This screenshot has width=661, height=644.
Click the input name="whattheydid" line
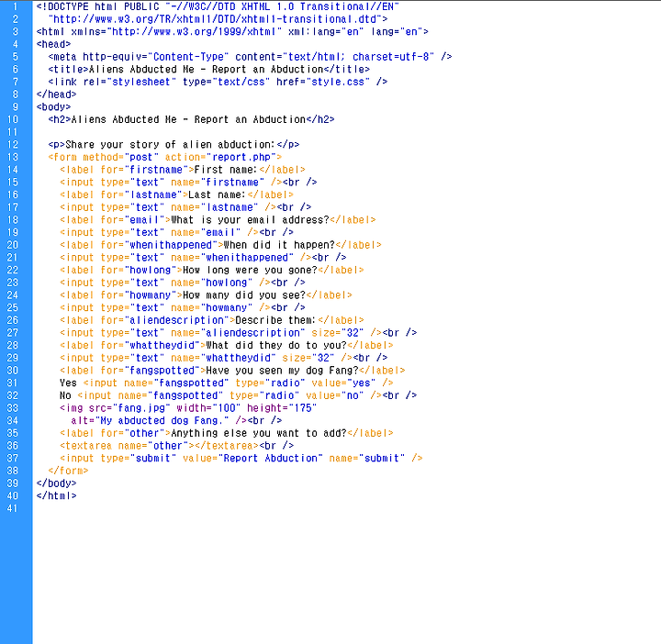[x=224, y=358]
